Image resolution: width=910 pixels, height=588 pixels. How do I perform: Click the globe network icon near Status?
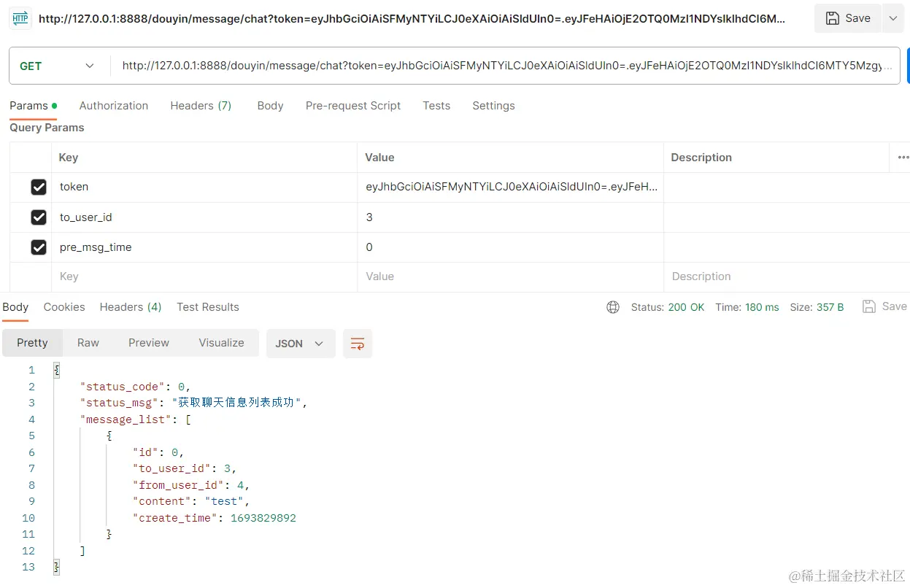pos(613,307)
